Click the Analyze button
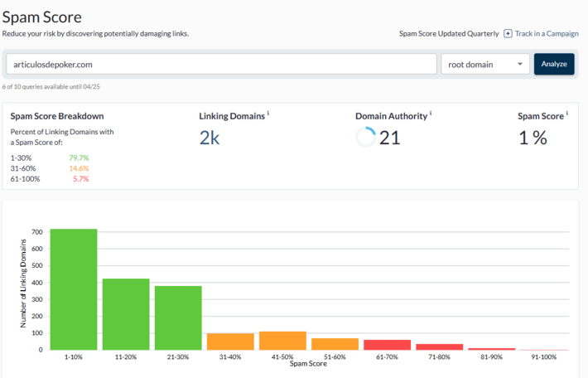The height and width of the screenshot is (378, 588). pos(554,64)
